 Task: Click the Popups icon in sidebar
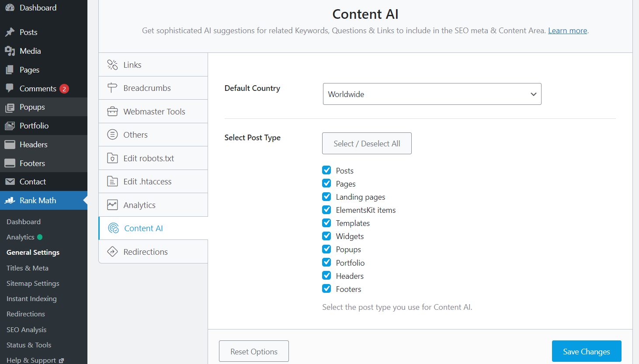click(x=10, y=107)
